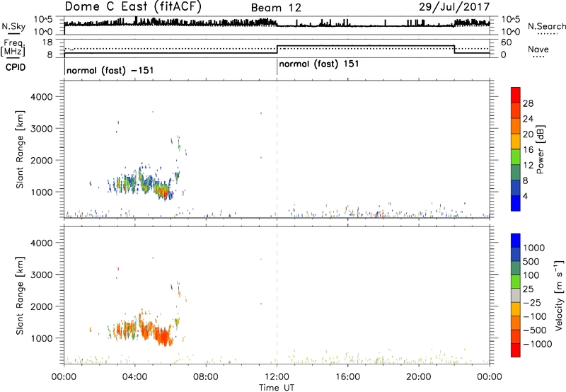Click the 'Nave' legend label
Image resolution: width=566 pixels, height=392 pixels.
click(538, 49)
